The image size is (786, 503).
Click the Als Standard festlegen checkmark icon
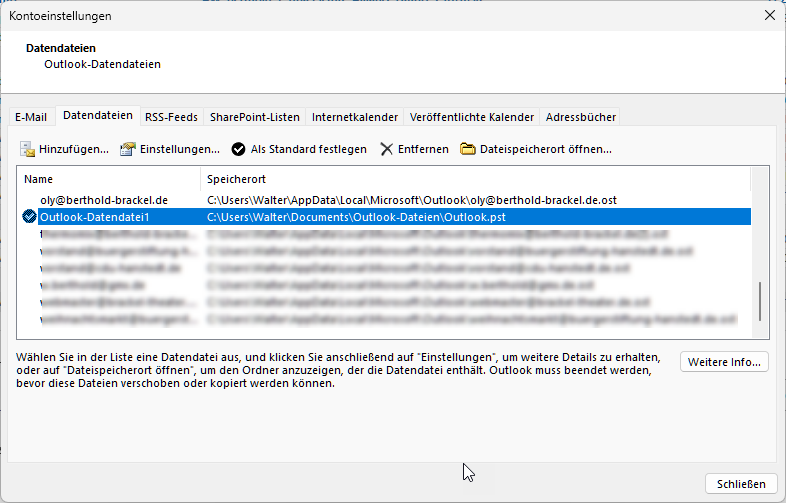[x=238, y=149]
